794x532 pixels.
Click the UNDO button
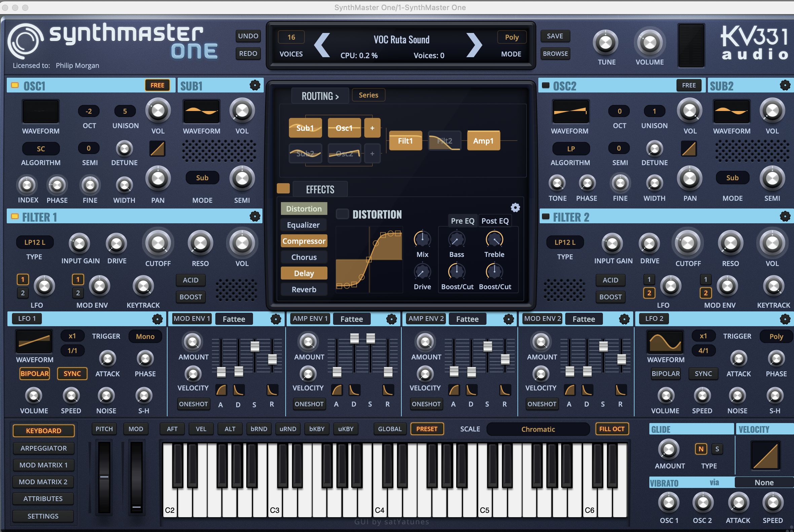pos(248,36)
